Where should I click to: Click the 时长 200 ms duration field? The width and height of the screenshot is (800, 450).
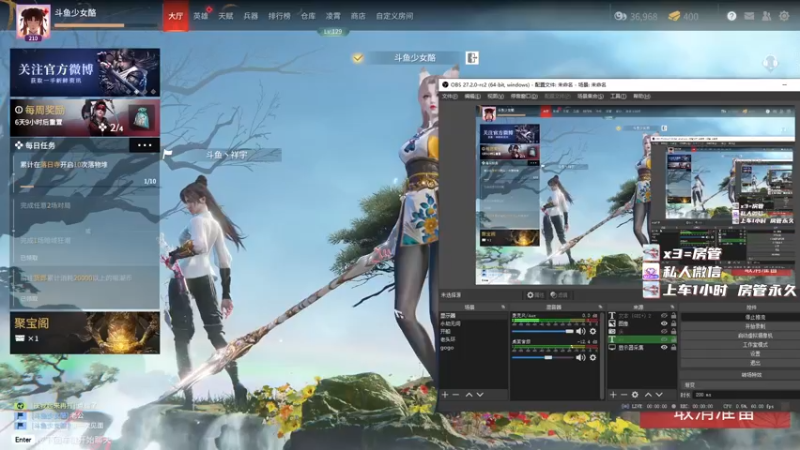(x=746, y=394)
